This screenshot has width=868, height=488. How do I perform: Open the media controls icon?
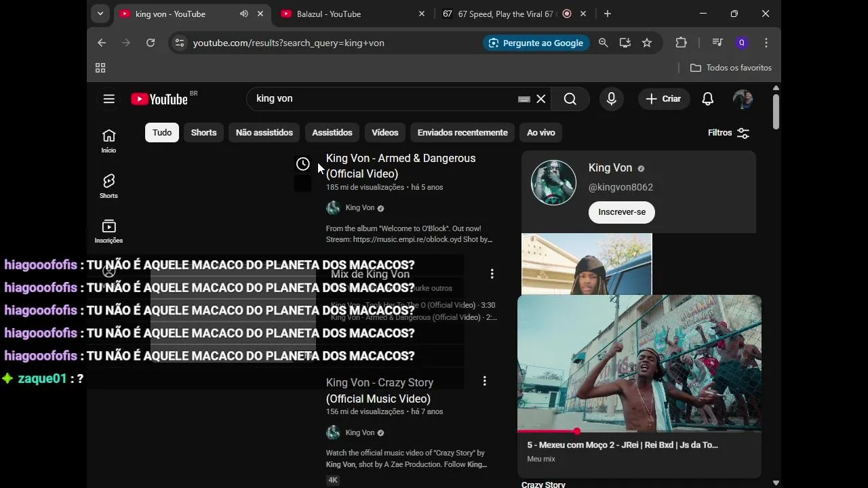click(x=717, y=43)
